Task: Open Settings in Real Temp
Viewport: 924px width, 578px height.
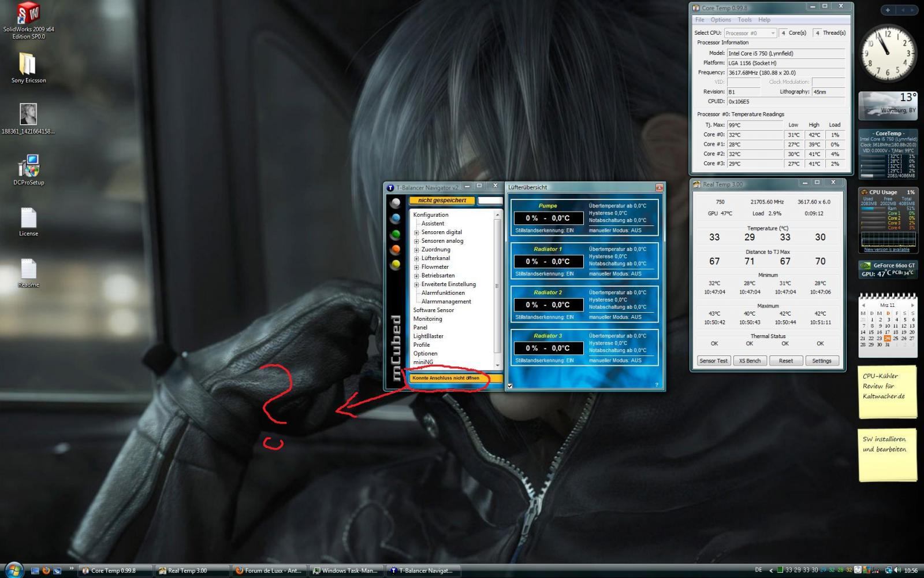Action: (x=821, y=361)
